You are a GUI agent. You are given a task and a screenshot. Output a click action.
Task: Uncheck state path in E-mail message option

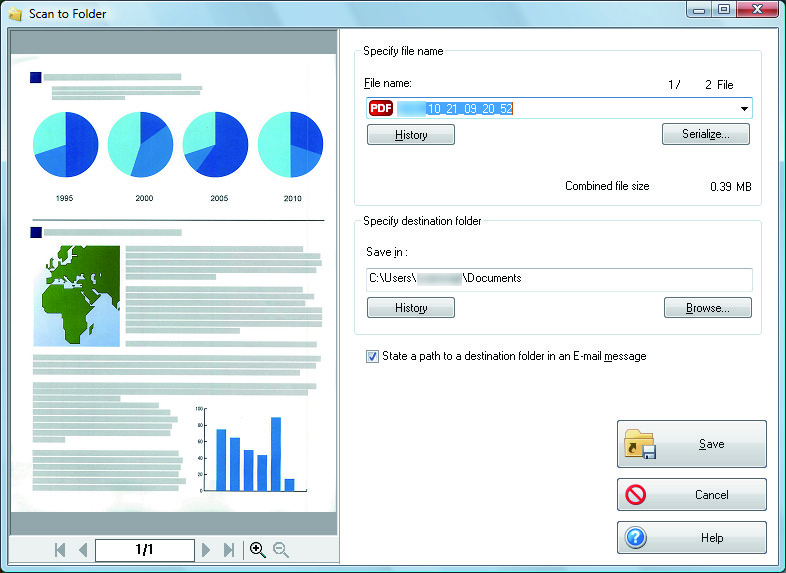click(x=372, y=356)
